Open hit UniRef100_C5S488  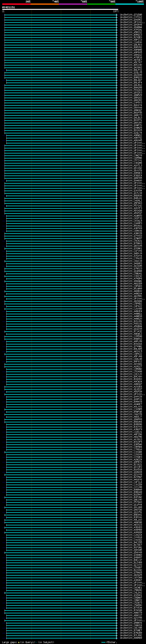(x=131, y=371)
